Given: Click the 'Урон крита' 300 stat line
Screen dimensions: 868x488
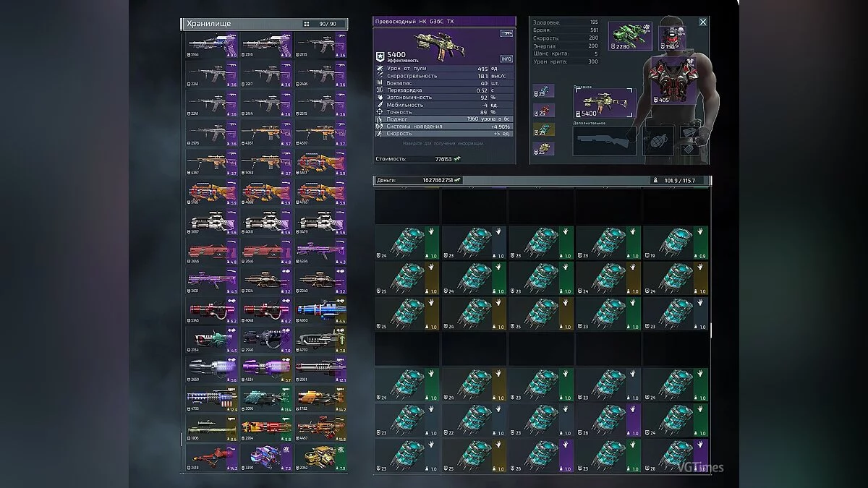Looking at the screenshot, I should pyautogui.click(x=566, y=61).
